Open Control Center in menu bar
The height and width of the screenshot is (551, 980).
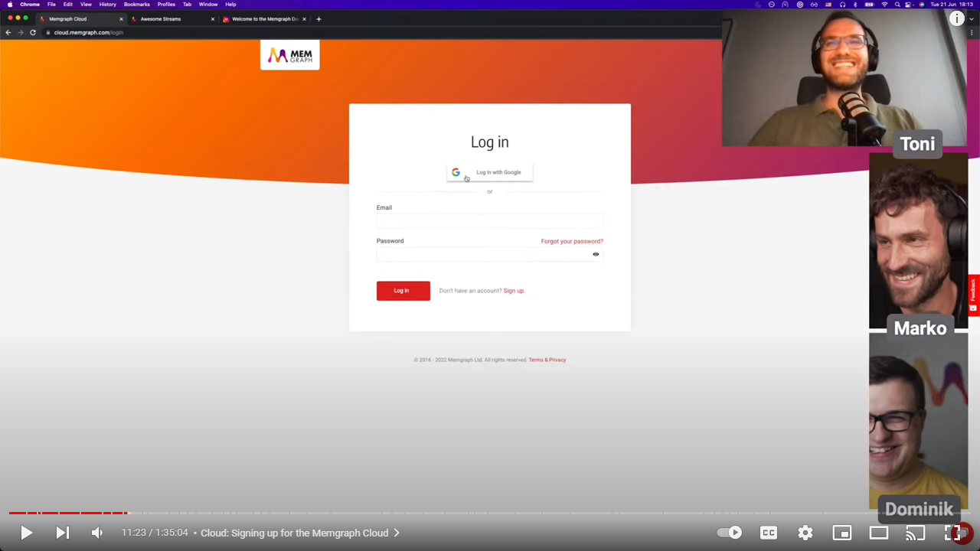[x=909, y=5]
